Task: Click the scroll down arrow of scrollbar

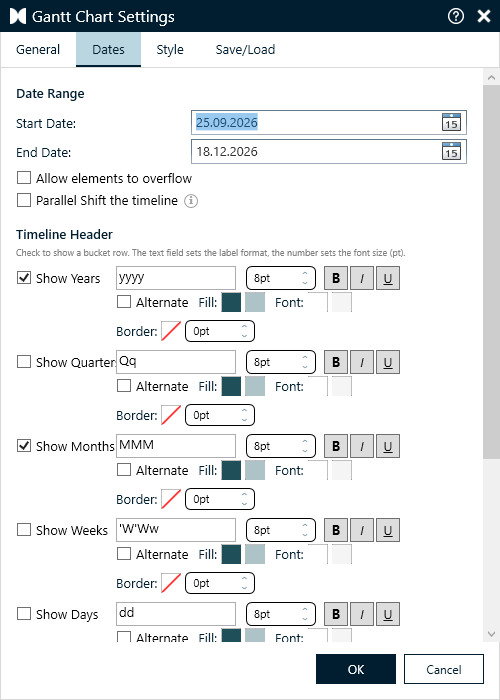Action: coord(492,634)
